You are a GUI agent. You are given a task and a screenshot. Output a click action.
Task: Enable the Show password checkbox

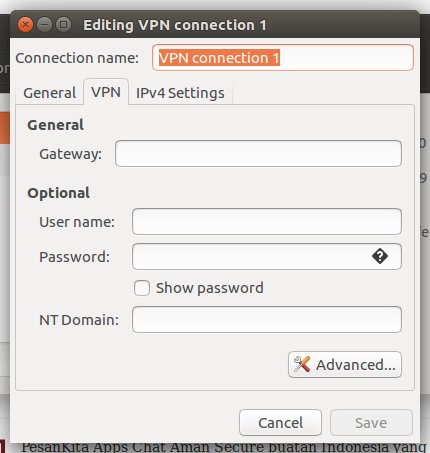click(x=142, y=288)
